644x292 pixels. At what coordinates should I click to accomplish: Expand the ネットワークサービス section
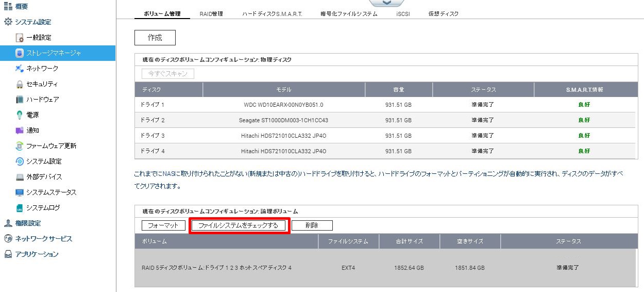point(43,239)
